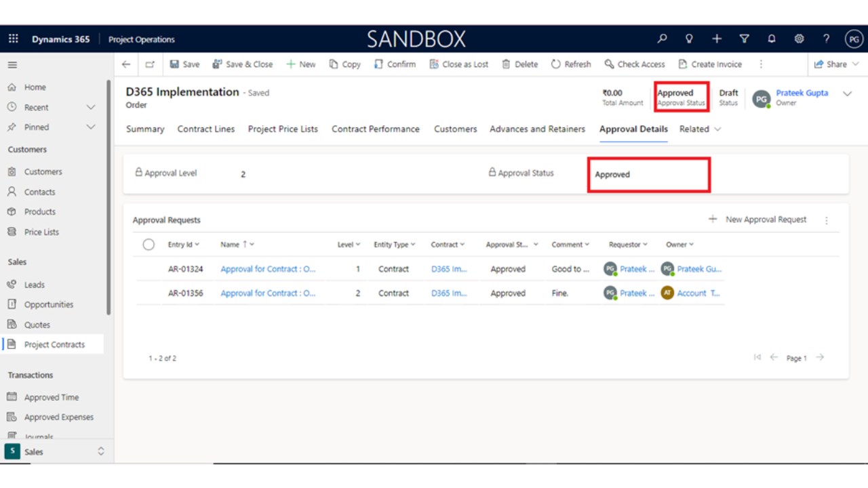Image resolution: width=868 pixels, height=488 pixels.
Task: Expand the Share dropdown arrow
Action: pos(855,64)
